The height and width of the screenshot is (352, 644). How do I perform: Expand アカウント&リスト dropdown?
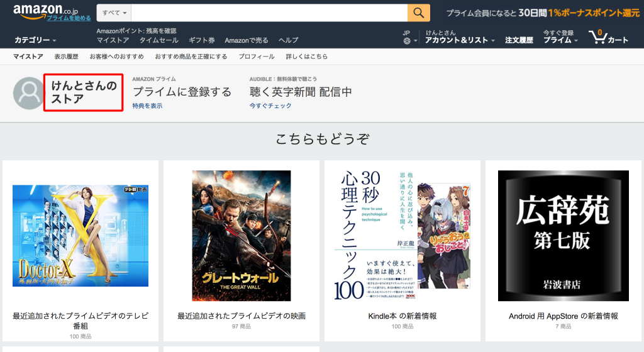[x=460, y=40]
